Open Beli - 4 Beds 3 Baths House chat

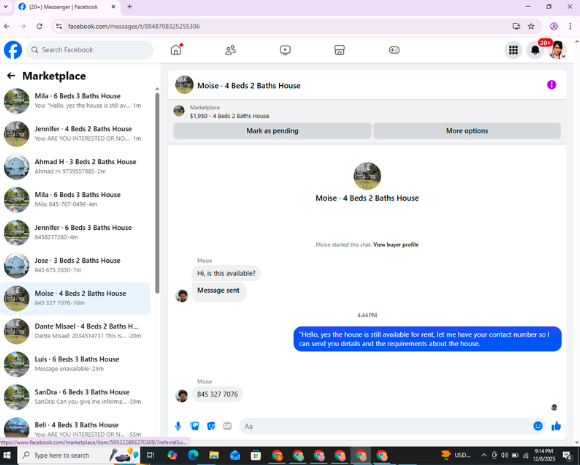click(76, 429)
